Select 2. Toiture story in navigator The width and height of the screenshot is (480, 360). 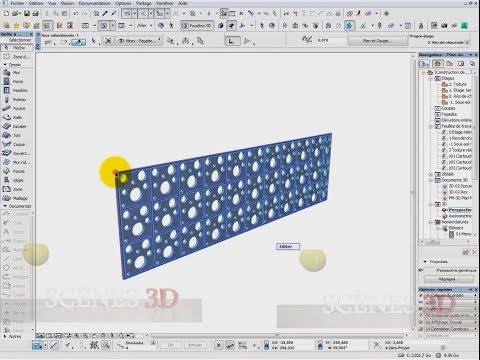457,84
